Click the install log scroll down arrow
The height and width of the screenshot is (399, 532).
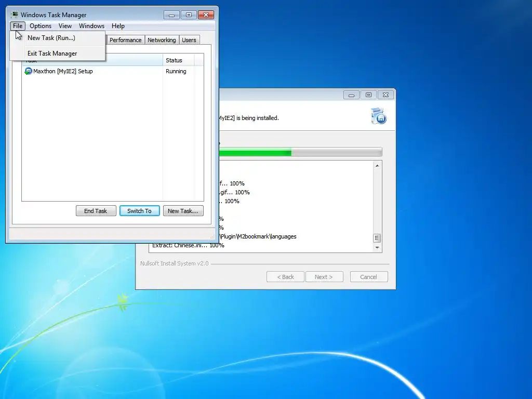tap(377, 248)
